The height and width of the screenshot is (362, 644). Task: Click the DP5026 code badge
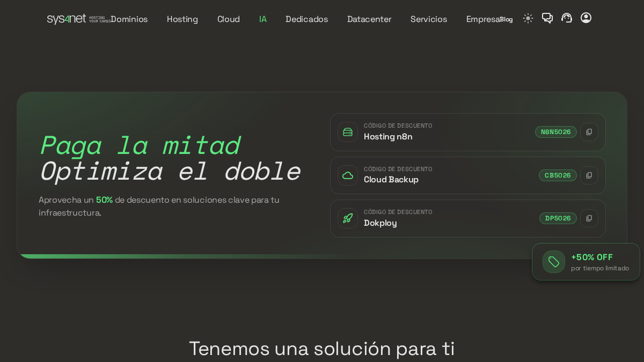pos(558,218)
